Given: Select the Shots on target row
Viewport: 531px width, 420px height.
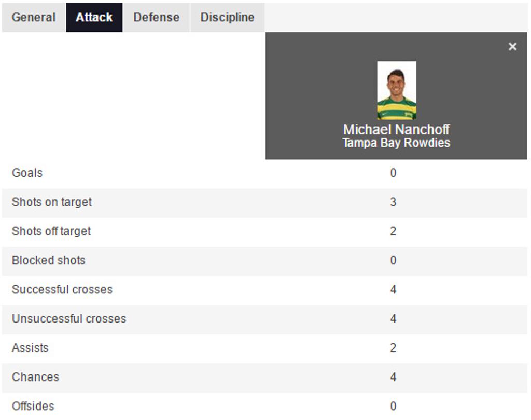Looking at the screenshot, I should (x=264, y=203).
